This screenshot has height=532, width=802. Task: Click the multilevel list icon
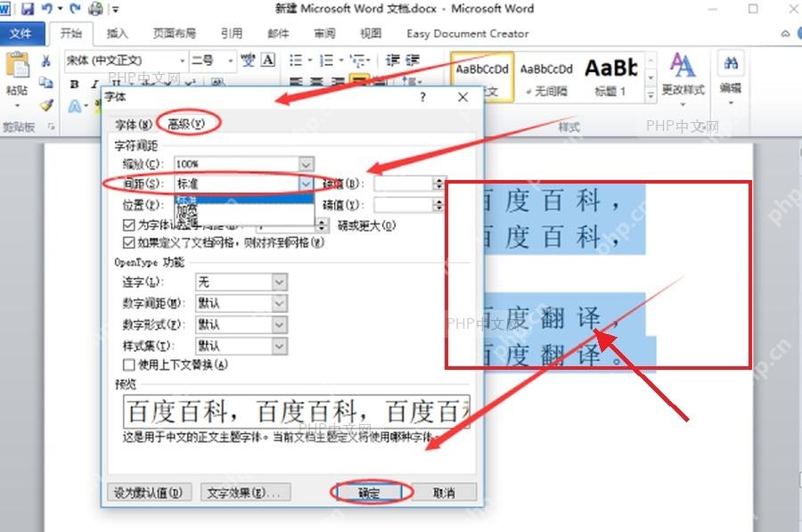point(357,61)
